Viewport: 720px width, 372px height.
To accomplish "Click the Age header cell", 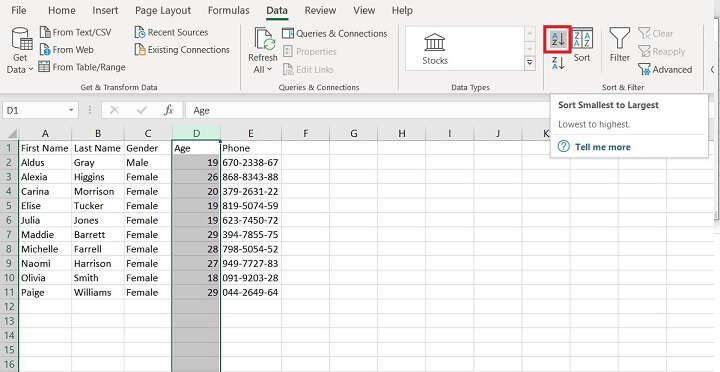I will click(x=197, y=148).
